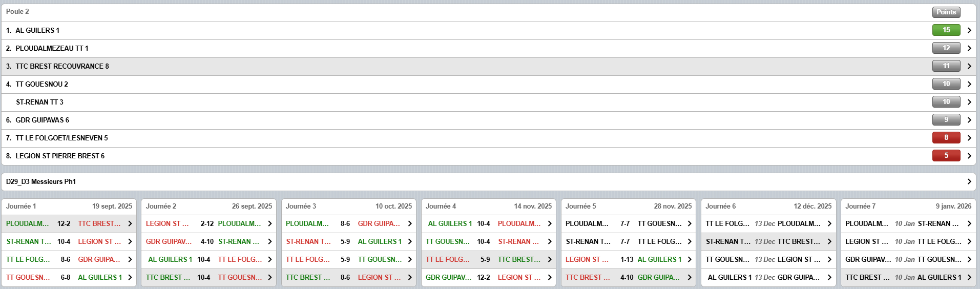Open AL GUILERS 1 10-4 TT LE FOLG match

point(204,260)
